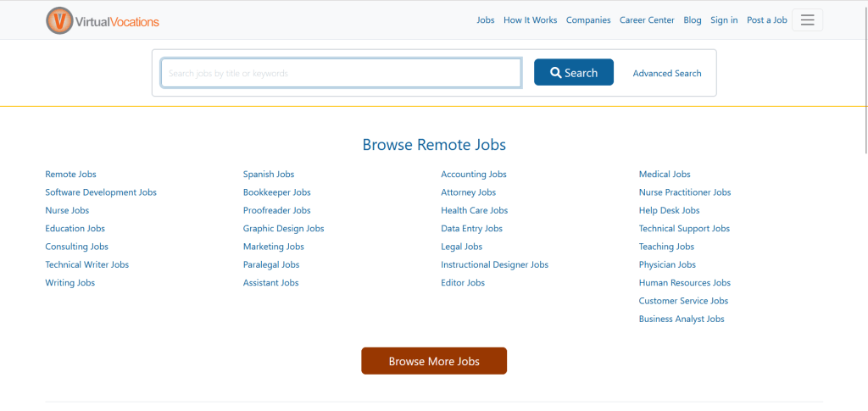Select the Consulting Jobs link
Image resolution: width=868 pixels, height=411 pixels.
click(77, 247)
